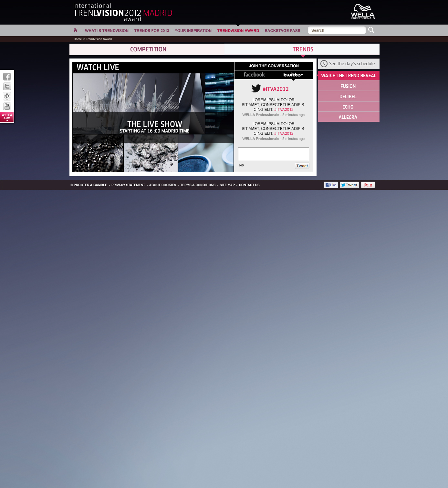Open Trendvision Award menu item
Screen dimensions: 448x488
tap(238, 31)
